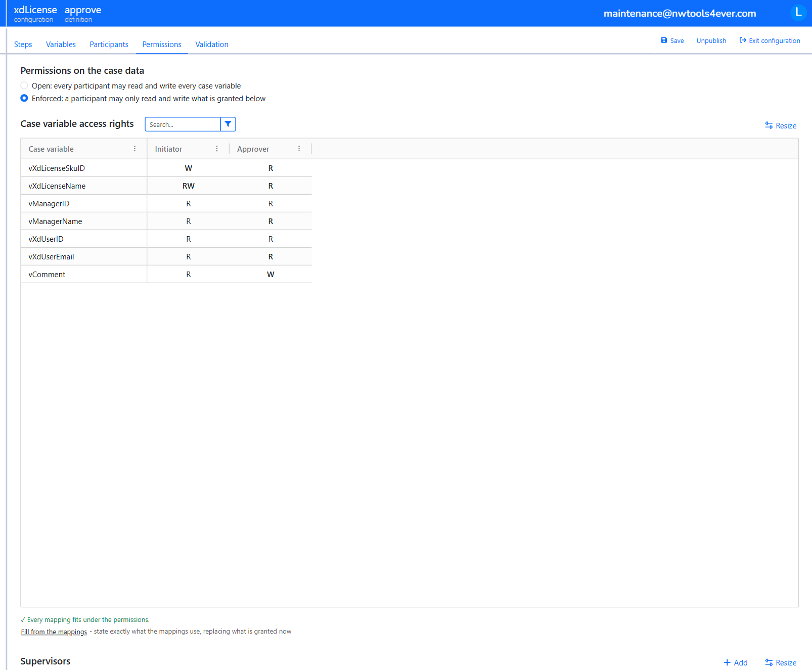Screen dimensions: 812x670
Task: Select the vXdUserEmail variable name
Action: tap(51, 256)
